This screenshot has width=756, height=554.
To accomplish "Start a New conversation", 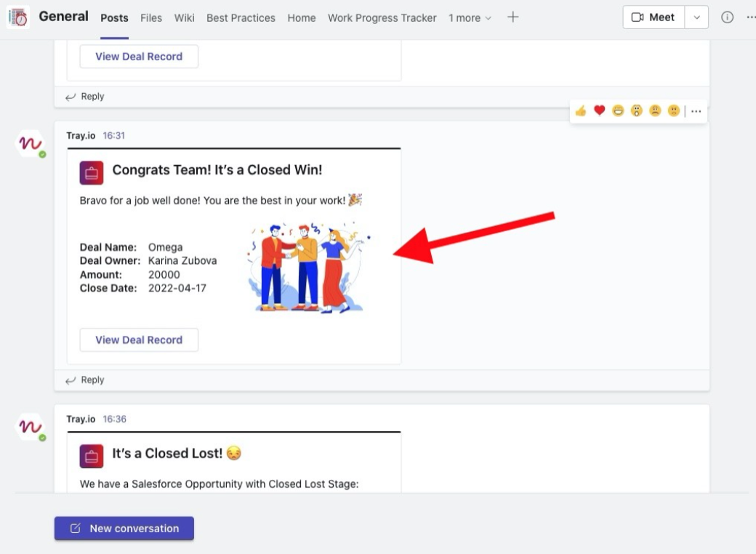I will [x=124, y=529].
